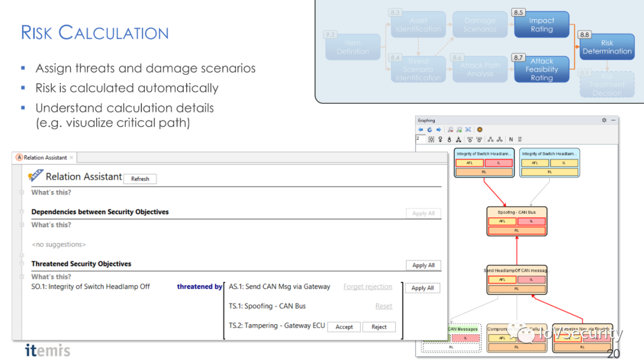The width and height of the screenshot is (644, 363).
Task: Apply the second tree layout icon
Action: coord(500,139)
